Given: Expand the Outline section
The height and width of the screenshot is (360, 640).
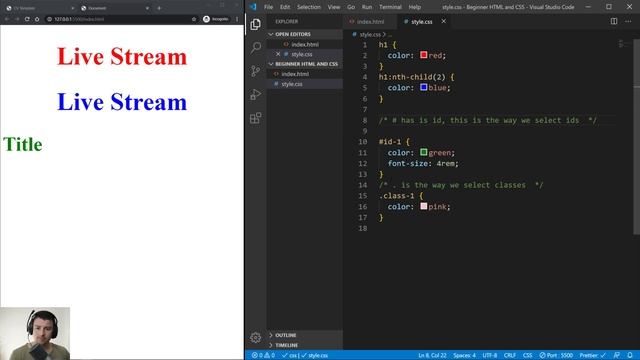Looking at the screenshot, I should pos(305,335).
